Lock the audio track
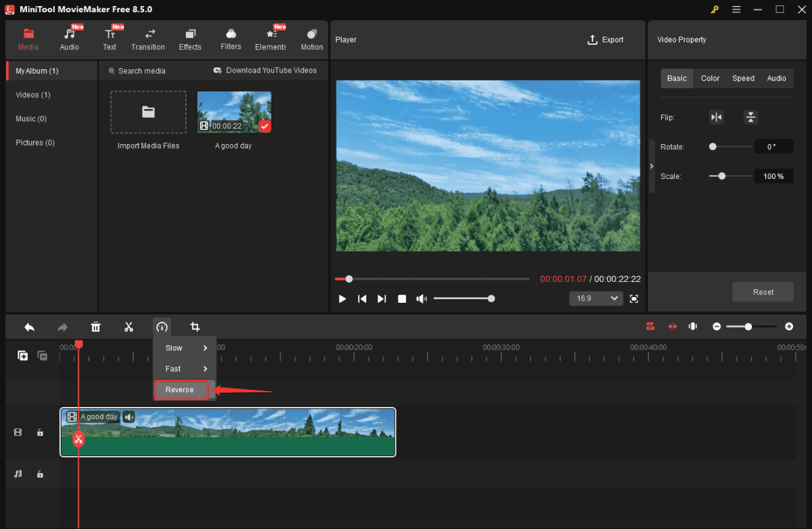 (40, 474)
